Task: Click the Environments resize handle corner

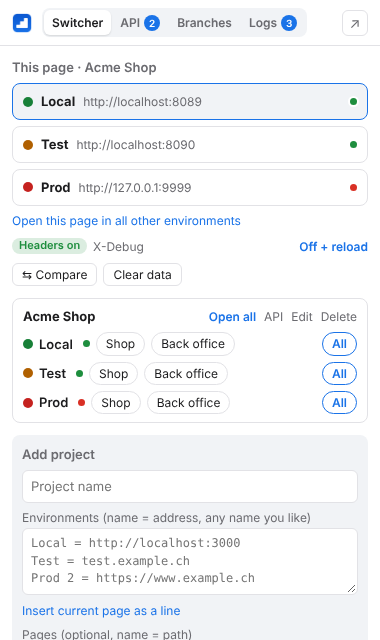Action: (351, 588)
